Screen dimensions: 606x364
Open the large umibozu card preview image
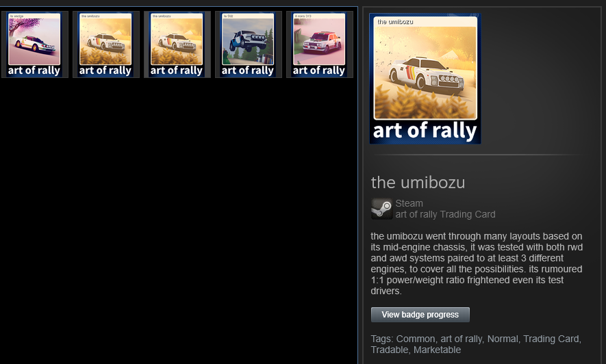point(425,79)
